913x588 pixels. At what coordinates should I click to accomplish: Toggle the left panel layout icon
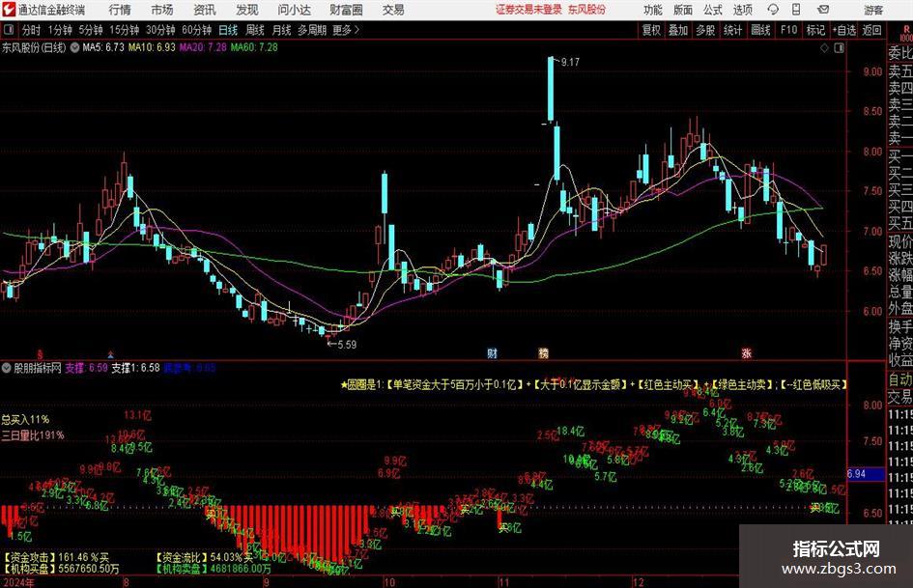point(8,30)
